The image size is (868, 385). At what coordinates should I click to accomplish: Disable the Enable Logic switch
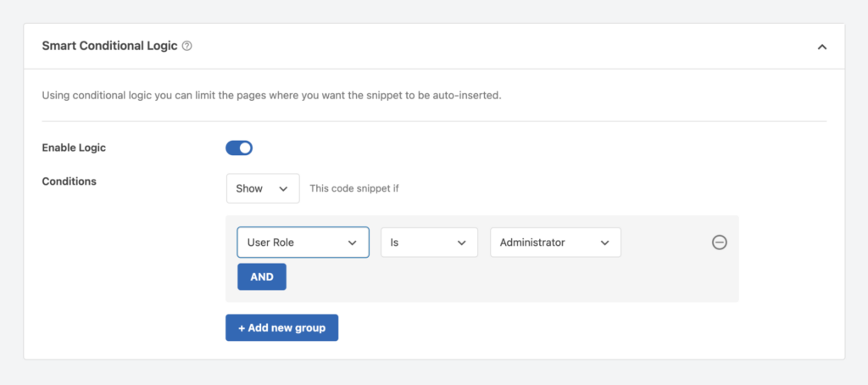[239, 148]
